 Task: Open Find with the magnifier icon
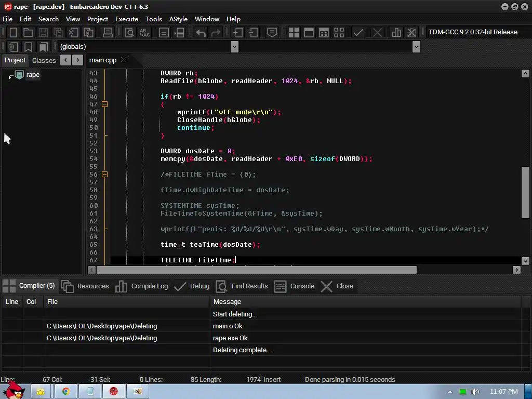(x=129, y=33)
